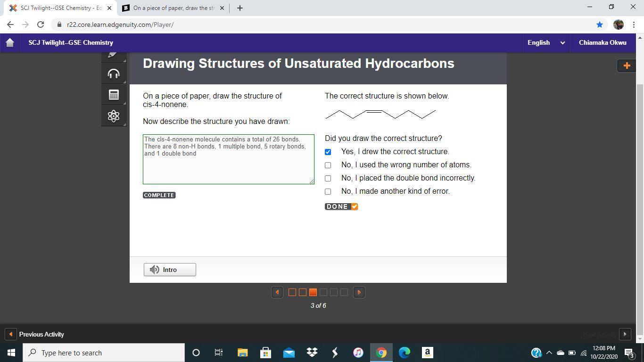Open a new browser tab
Image resolution: width=644 pixels, height=362 pixels.
point(239,8)
